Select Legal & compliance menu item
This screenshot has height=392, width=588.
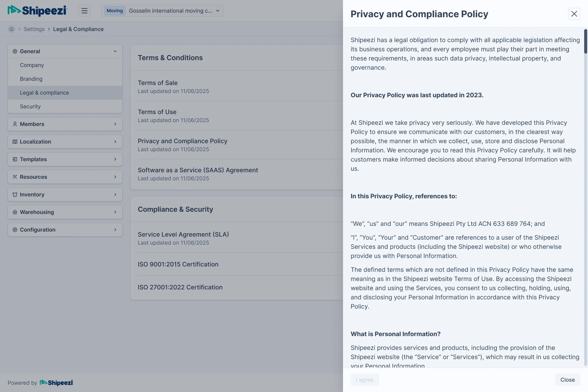tap(65, 93)
